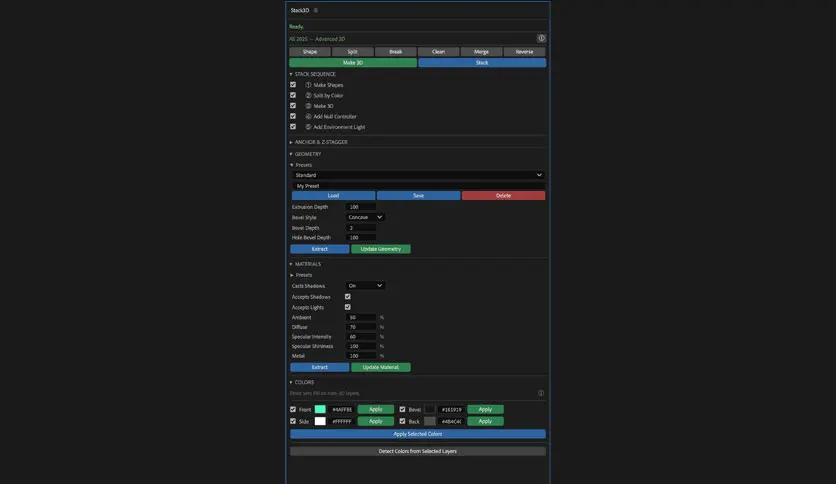Uncheck the Add Environment Light step

[293, 127]
